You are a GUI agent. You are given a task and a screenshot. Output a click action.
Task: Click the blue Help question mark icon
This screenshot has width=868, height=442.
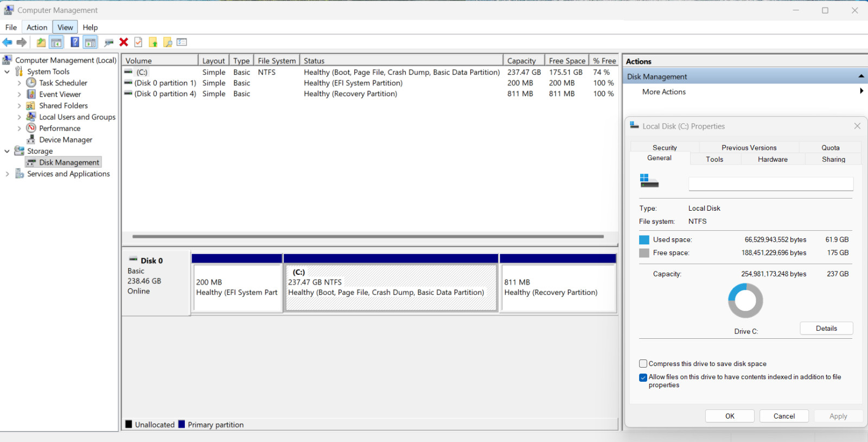click(x=75, y=42)
